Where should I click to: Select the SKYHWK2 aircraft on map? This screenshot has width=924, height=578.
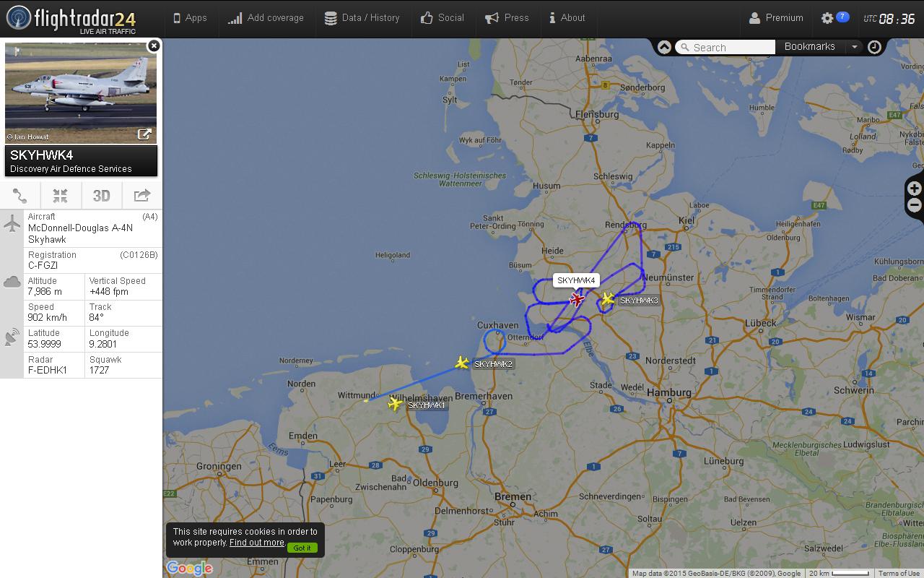[462, 362]
